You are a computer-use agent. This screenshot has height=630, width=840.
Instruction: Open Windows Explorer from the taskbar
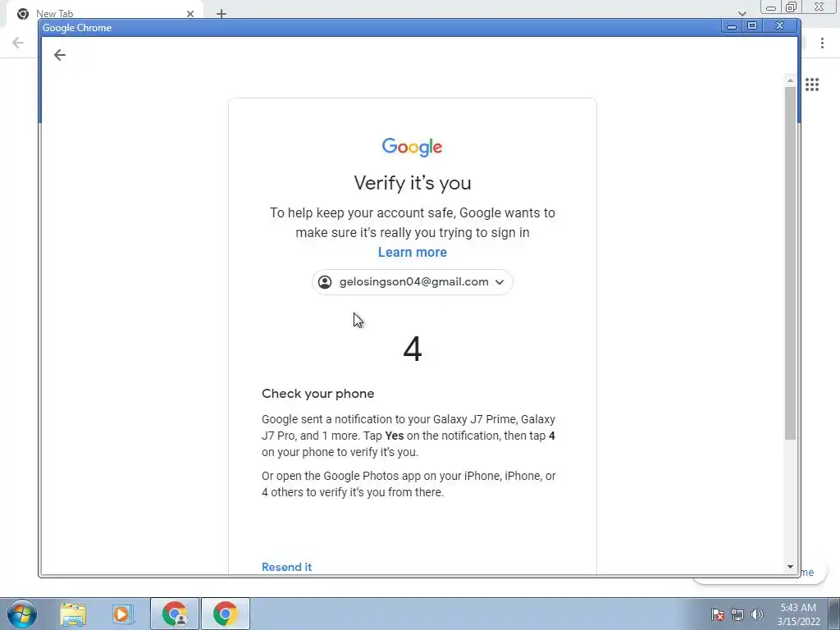pos(73,614)
